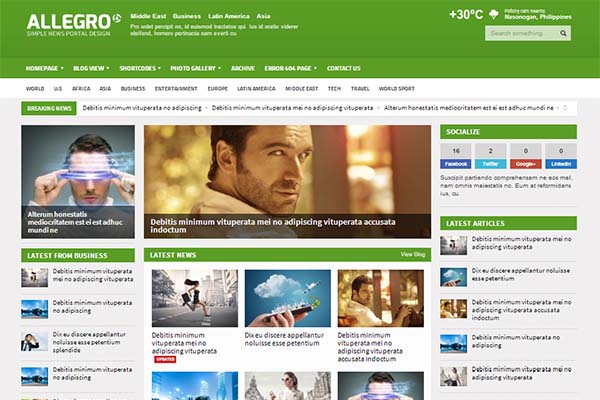The height and width of the screenshot is (400, 600).
Task: Click the Socialize widget header
Action: [508, 132]
